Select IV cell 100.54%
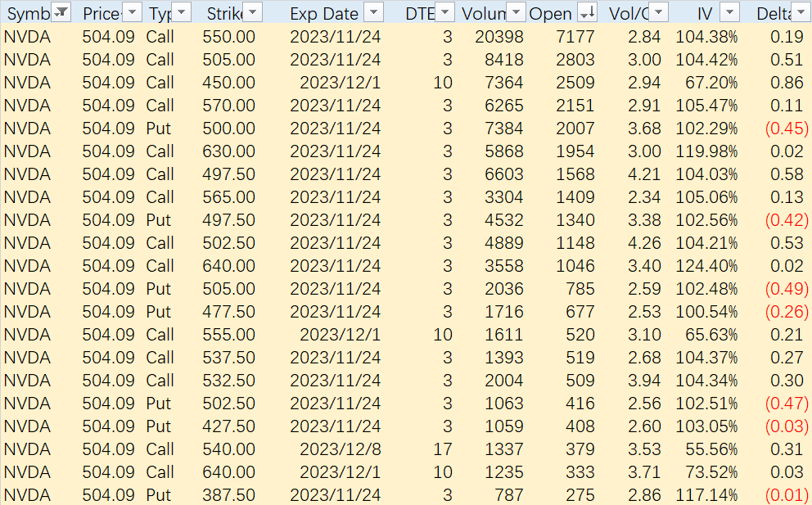Image resolution: width=812 pixels, height=505 pixels. [x=706, y=311]
